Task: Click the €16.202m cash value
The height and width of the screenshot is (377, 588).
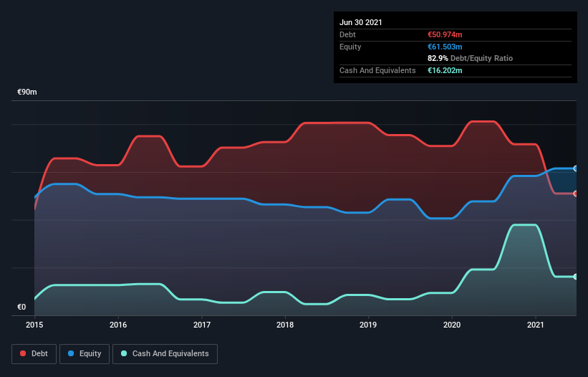Action: [445, 70]
